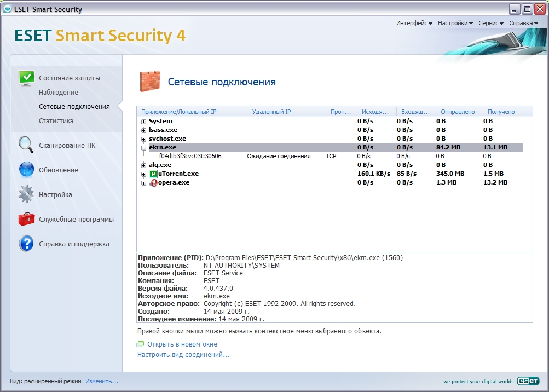Expand the svchost.exe process node
This screenshot has height=392, width=549.
pos(144,139)
